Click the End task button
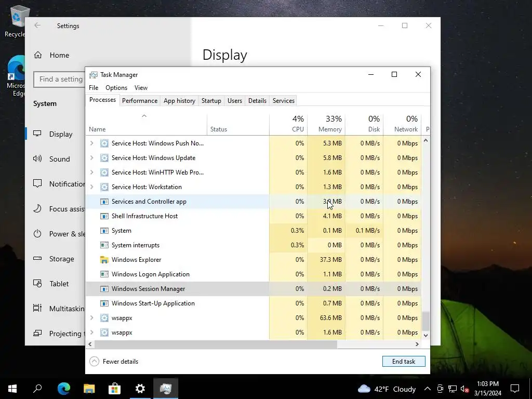This screenshot has width=532, height=399. click(x=404, y=362)
